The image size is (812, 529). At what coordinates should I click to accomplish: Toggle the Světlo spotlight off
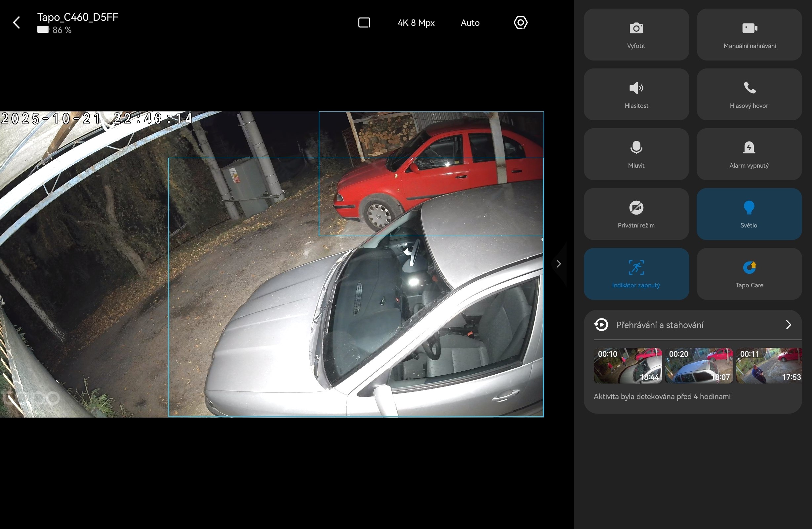(x=749, y=214)
